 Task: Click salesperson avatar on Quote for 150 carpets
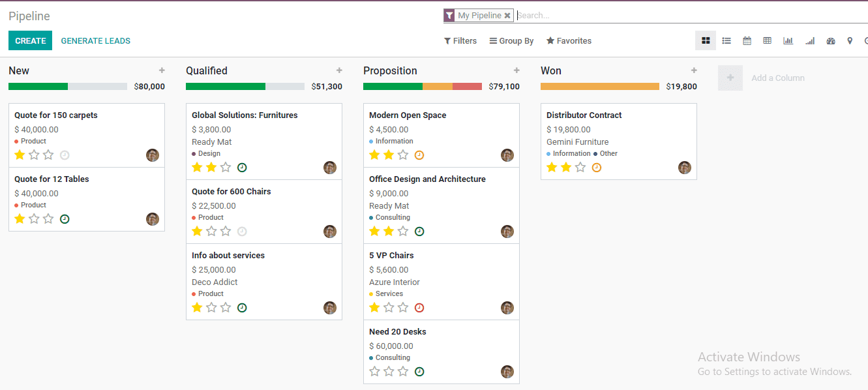coord(153,155)
